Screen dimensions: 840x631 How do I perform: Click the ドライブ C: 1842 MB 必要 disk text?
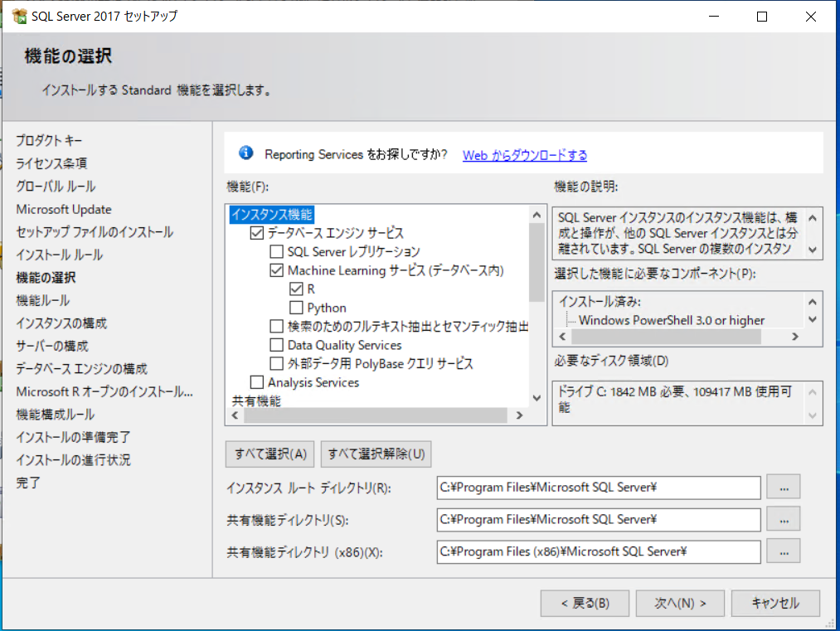pos(675,399)
